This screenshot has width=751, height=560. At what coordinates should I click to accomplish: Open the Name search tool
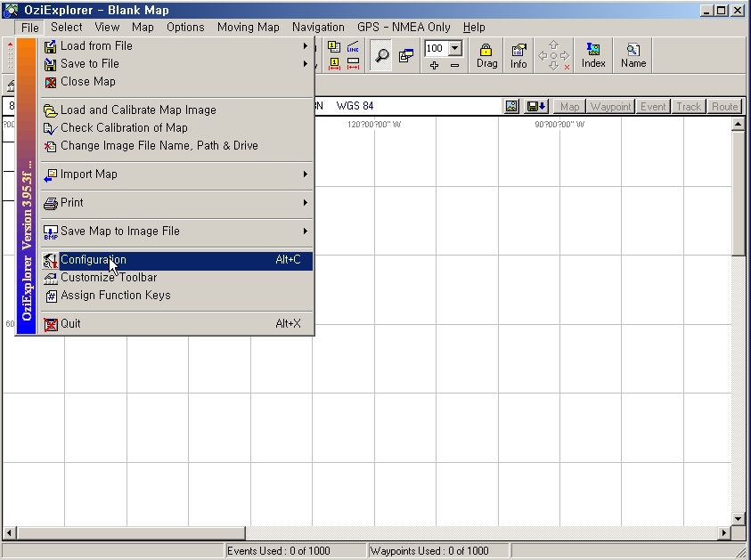(x=633, y=55)
